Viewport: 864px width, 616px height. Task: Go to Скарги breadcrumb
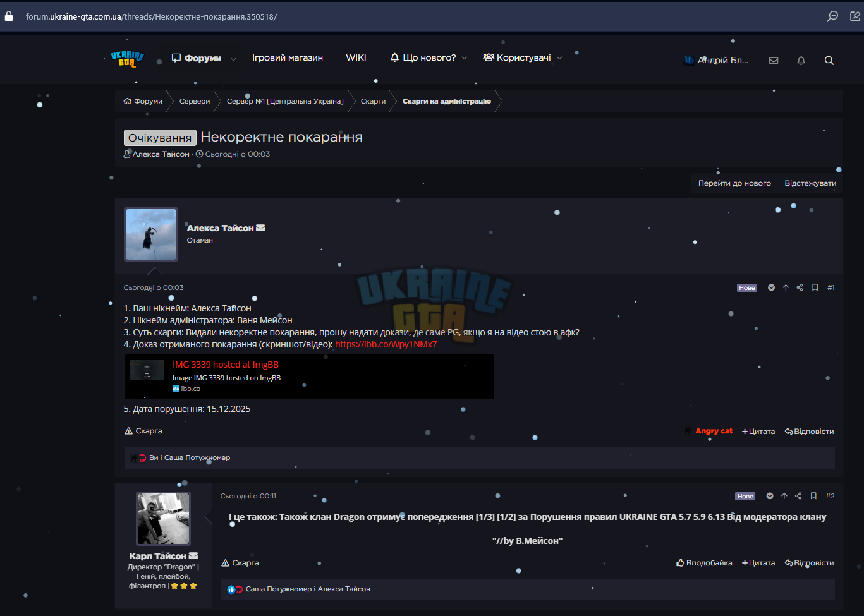[373, 101]
